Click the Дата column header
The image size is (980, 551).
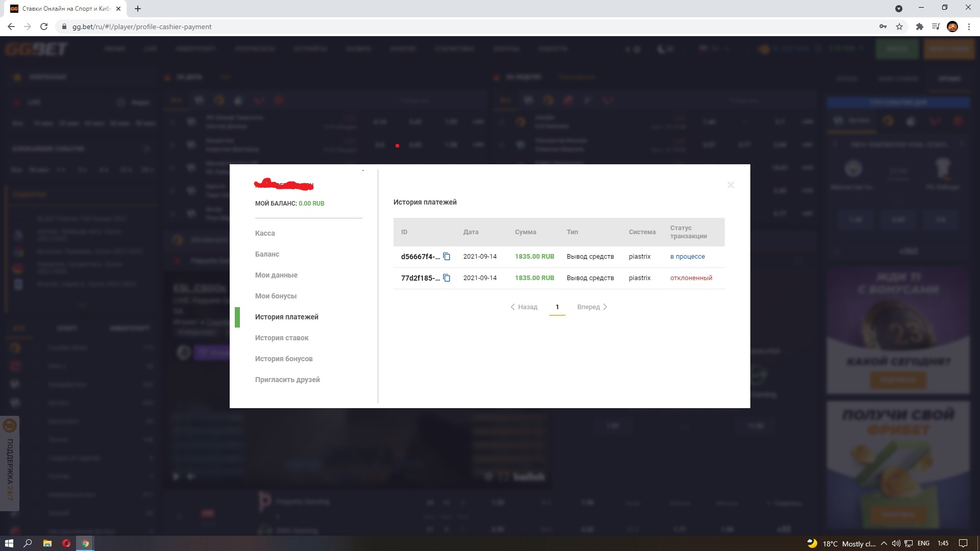(471, 232)
